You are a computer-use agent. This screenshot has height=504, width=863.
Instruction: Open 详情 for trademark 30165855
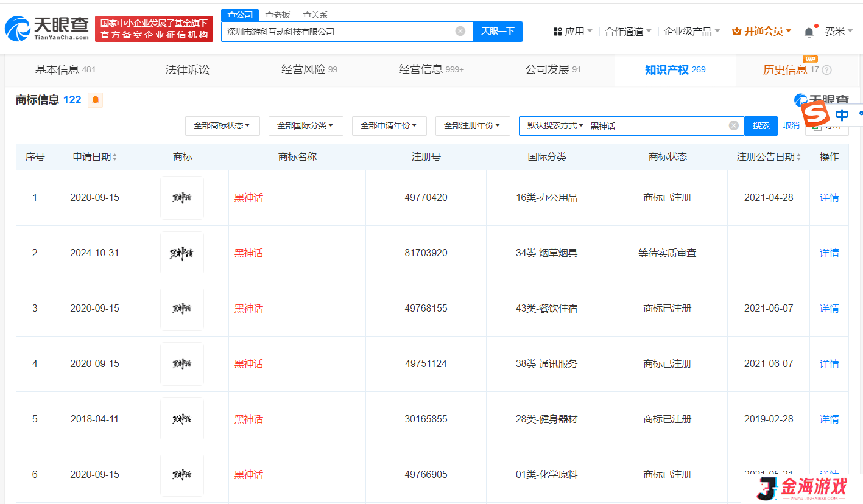[x=829, y=419]
